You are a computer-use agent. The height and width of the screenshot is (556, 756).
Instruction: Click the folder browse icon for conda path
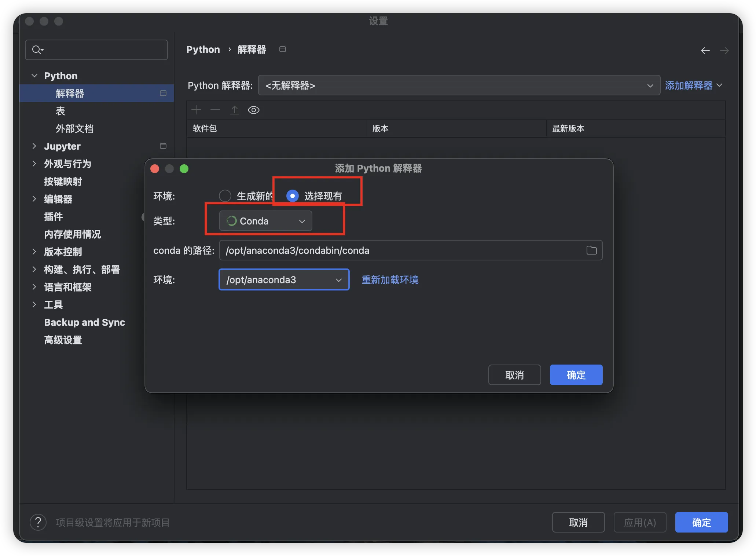tap(591, 250)
